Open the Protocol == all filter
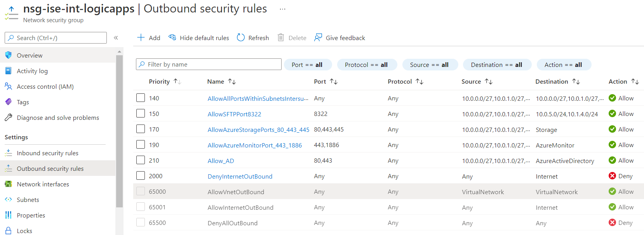This screenshot has width=644, height=235. tap(367, 65)
